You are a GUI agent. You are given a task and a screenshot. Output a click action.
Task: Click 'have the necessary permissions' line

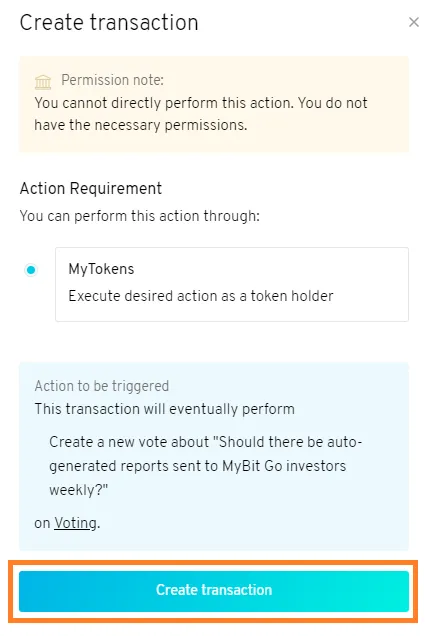[x=141, y=125]
